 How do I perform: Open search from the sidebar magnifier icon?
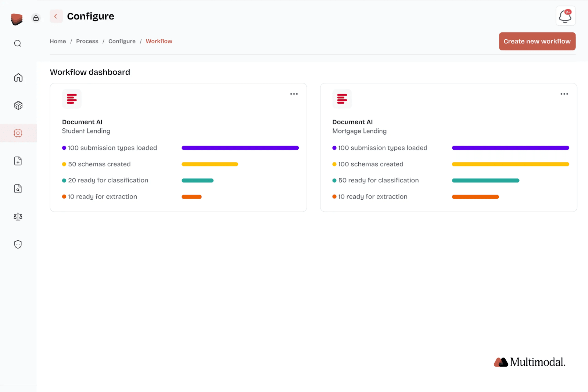pos(18,43)
